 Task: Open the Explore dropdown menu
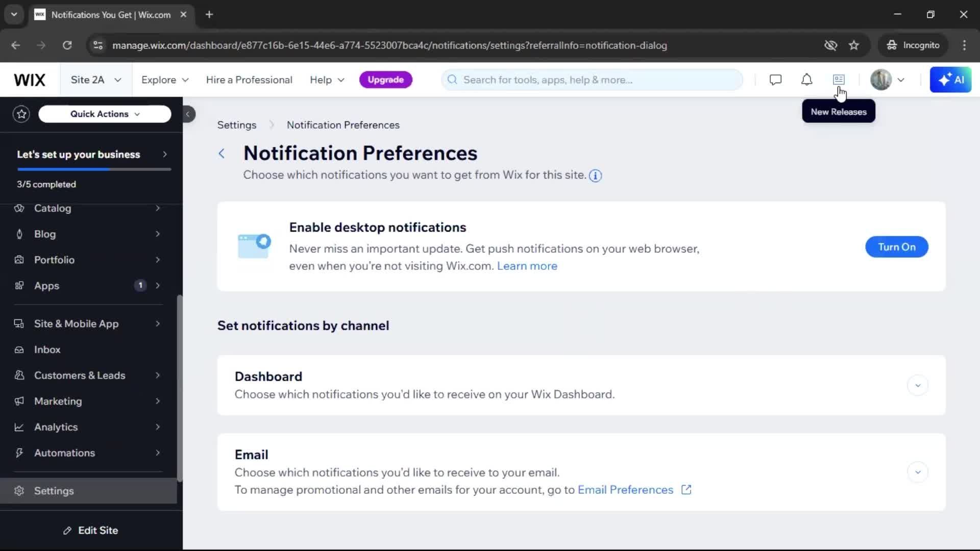(165, 80)
